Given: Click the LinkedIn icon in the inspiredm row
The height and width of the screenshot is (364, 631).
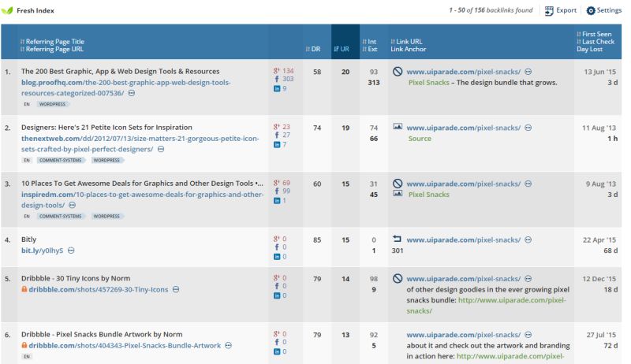Looking at the screenshot, I should (277, 201).
